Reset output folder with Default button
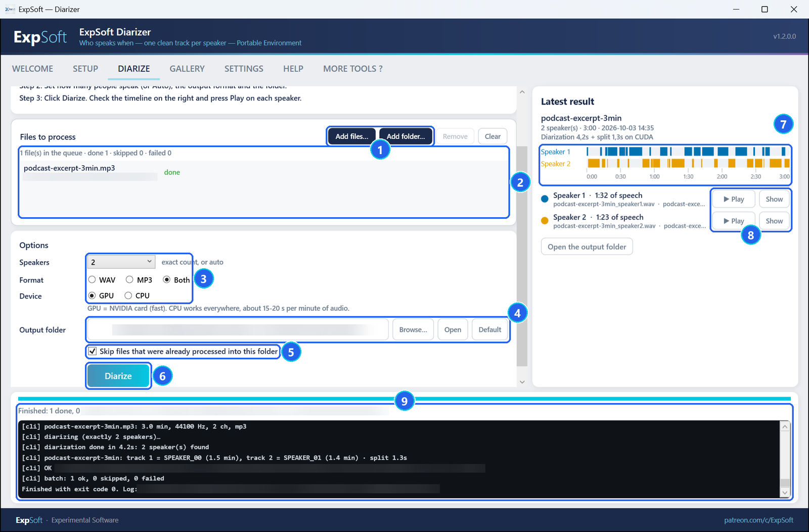The width and height of the screenshot is (809, 532). 490,329
